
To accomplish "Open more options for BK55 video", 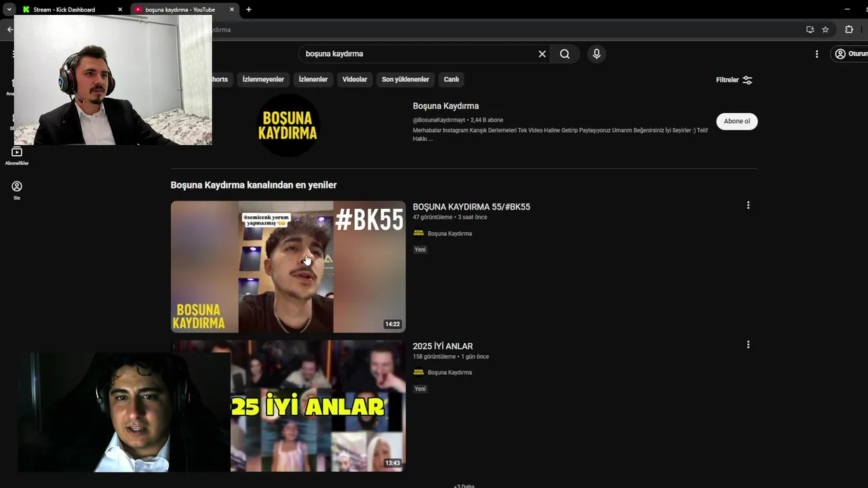I will pyautogui.click(x=748, y=205).
